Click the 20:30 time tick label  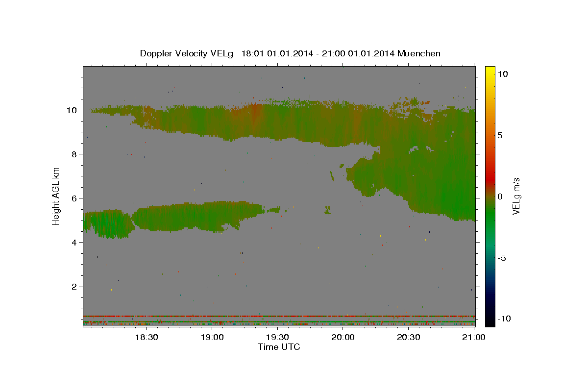408,338
